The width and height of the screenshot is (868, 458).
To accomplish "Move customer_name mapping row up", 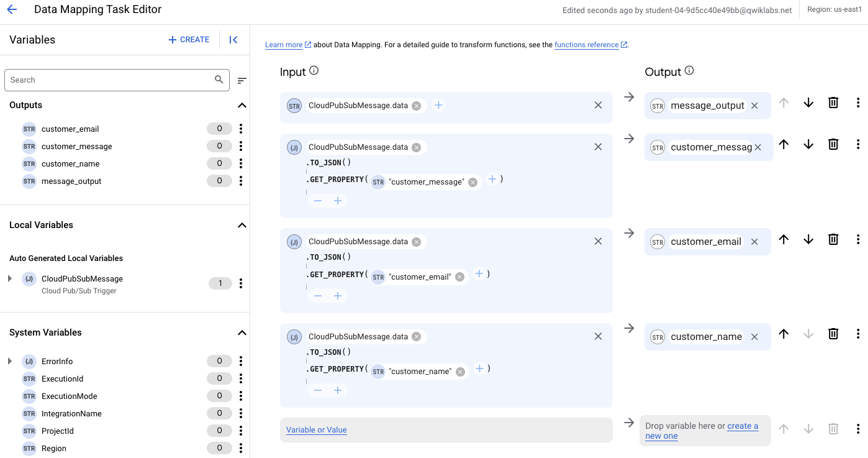I will 784,334.
